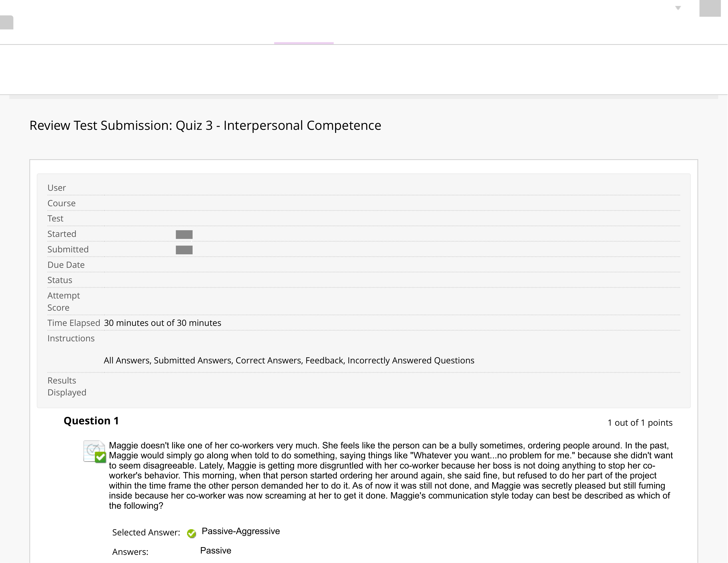
Task: Click the 'Time Elapsed' label
Action: 74,323
